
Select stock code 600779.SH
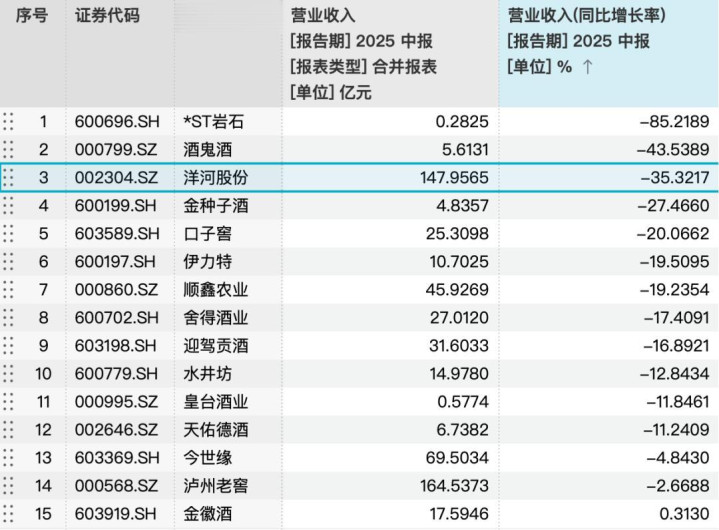[x=116, y=374]
